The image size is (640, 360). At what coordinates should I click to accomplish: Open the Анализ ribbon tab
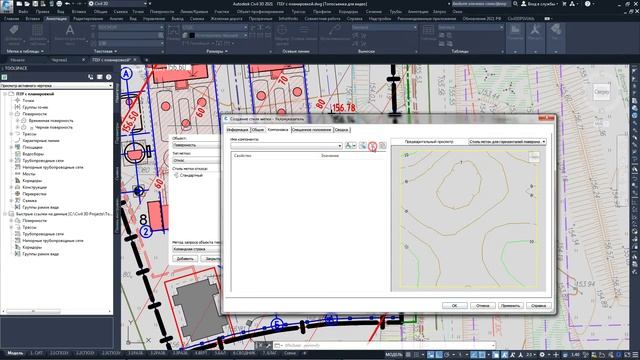(x=116, y=19)
